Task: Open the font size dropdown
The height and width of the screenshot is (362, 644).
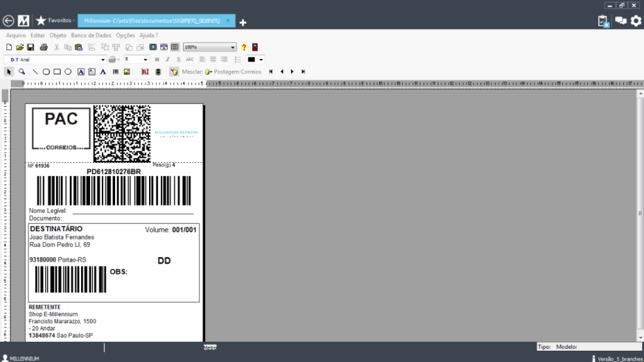Action: (x=145, y=60)
